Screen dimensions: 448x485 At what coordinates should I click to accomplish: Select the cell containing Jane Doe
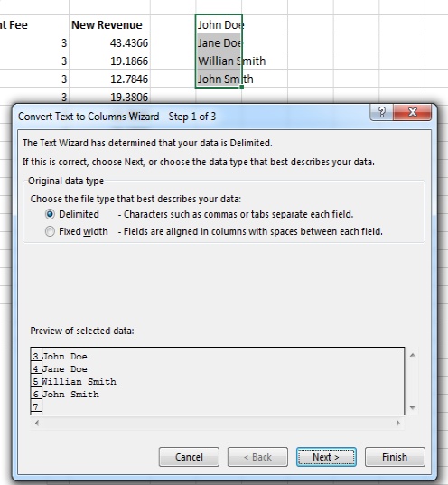pyautogui.click(x=219, y=42)
